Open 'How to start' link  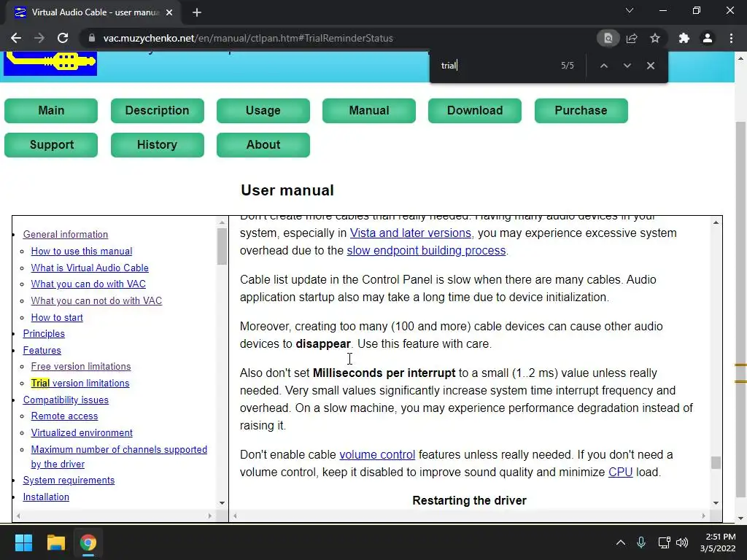[x=57, y=317]
